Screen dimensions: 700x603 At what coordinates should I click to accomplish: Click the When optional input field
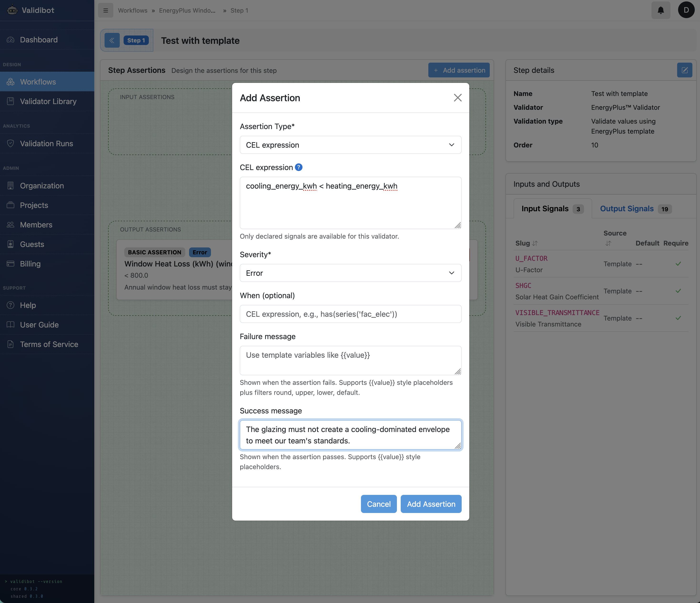click(x=350, y=314)
